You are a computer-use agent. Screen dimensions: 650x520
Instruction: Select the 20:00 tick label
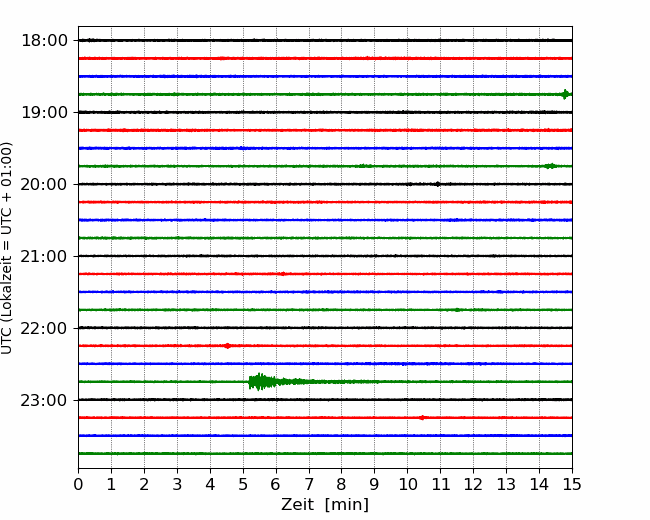point(43,184)
